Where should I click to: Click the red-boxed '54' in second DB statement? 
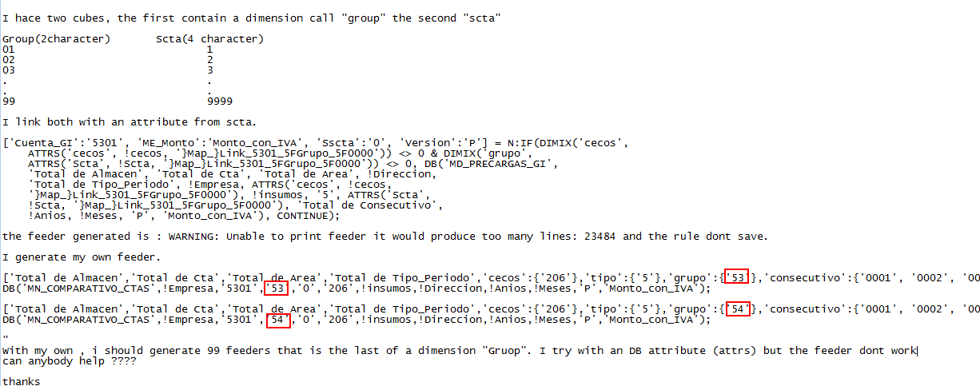tap(277, 320)
